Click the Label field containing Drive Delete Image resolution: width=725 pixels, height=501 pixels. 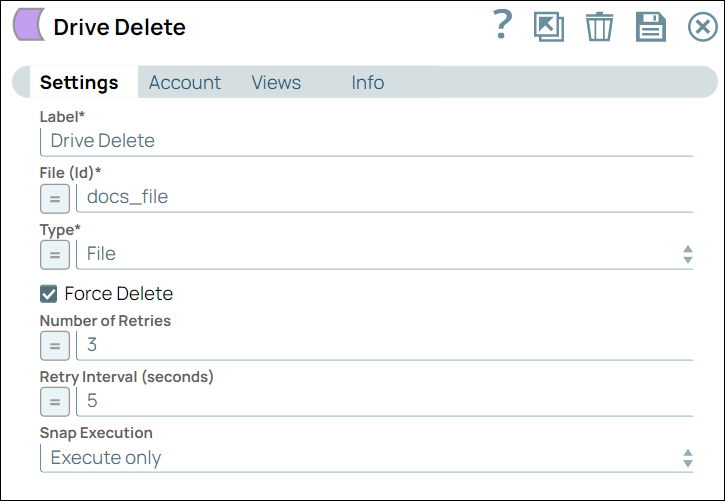point(366,141)
